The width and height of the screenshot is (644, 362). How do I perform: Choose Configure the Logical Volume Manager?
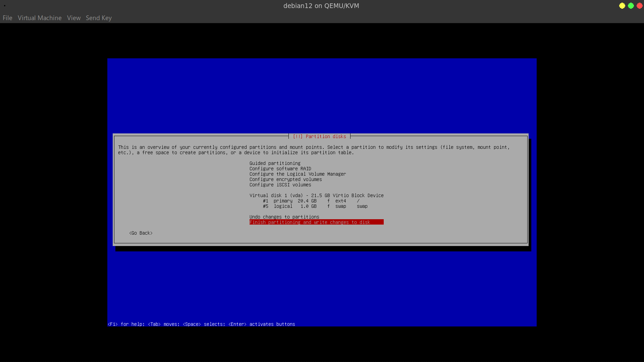tap(298, 174)
